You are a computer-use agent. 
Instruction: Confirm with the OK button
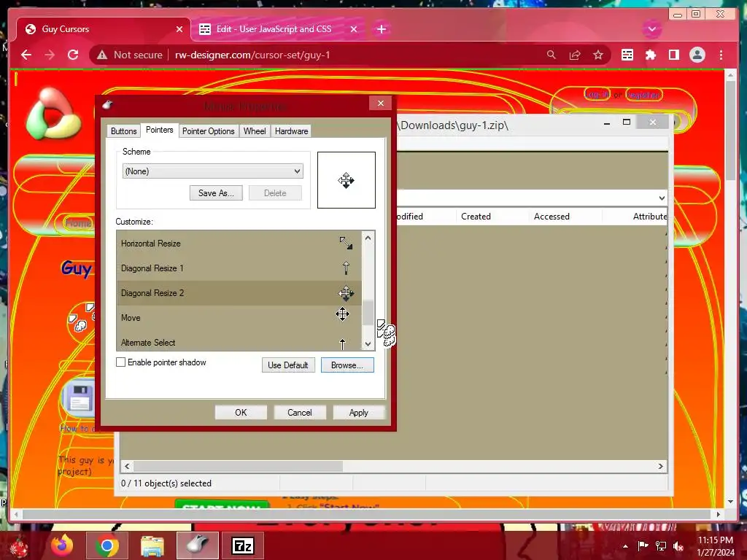pos(241,413)
